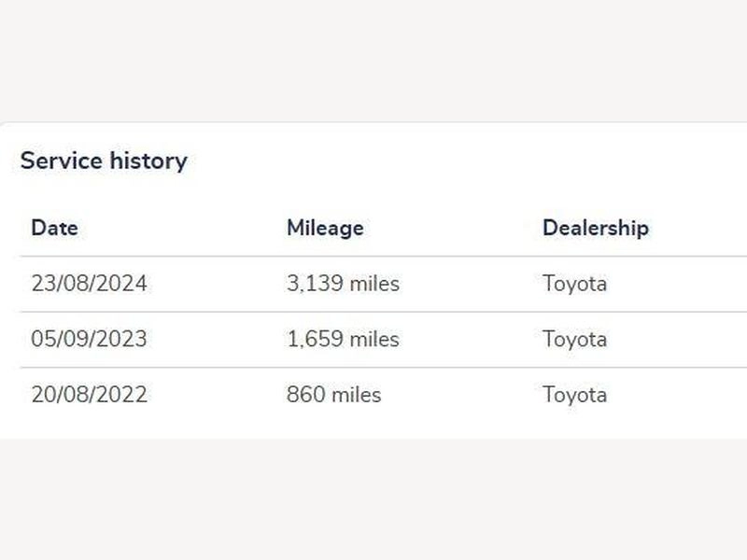Click Toyota in the 23/08/2024 row
Viewport: 747px width, 560px height.
point(574,285)
